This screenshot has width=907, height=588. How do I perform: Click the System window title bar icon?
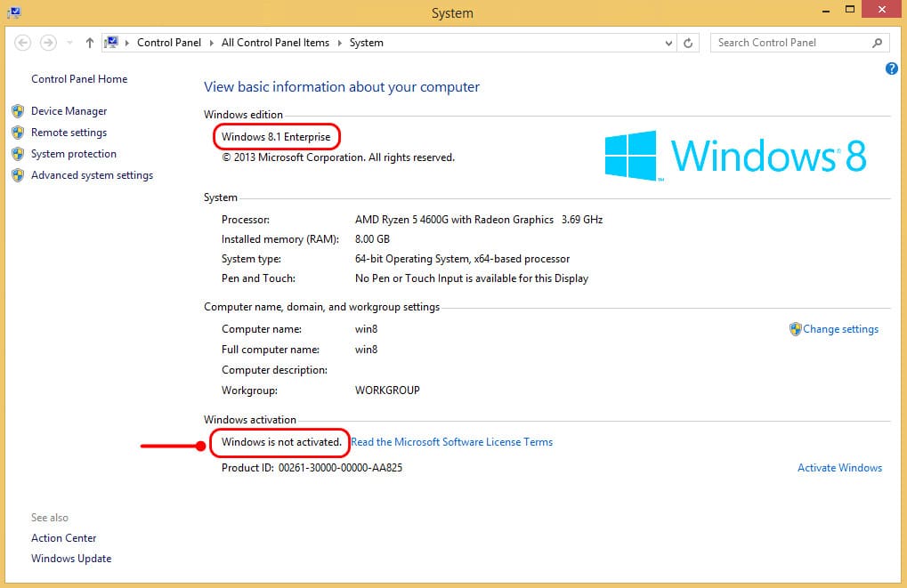[14, 12]
